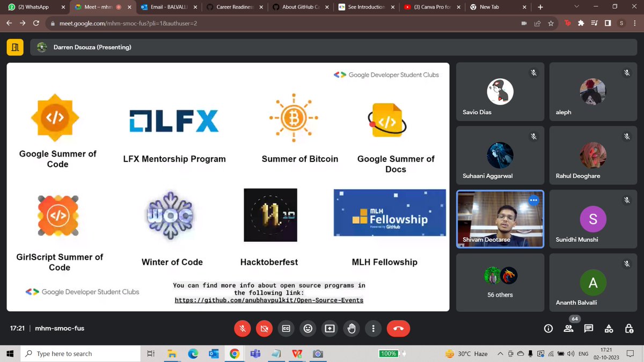Open the red Tp extension
644x362 pixels.
[568, 24]
